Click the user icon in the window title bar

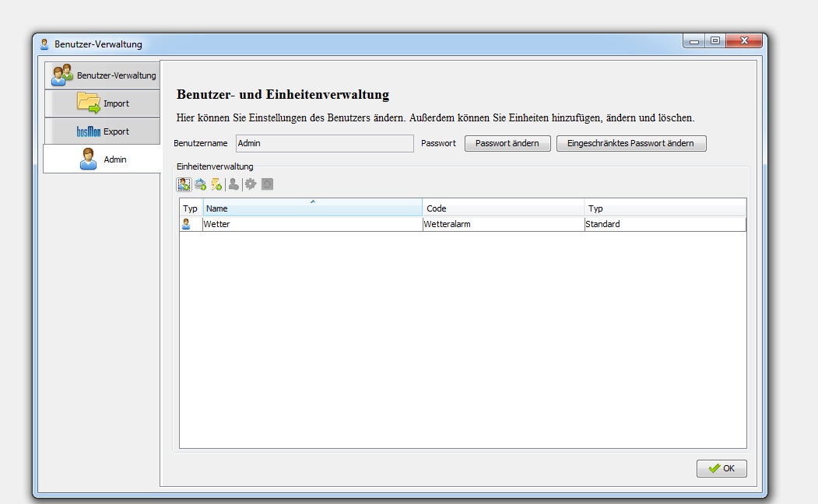click(x=44, y=44)
